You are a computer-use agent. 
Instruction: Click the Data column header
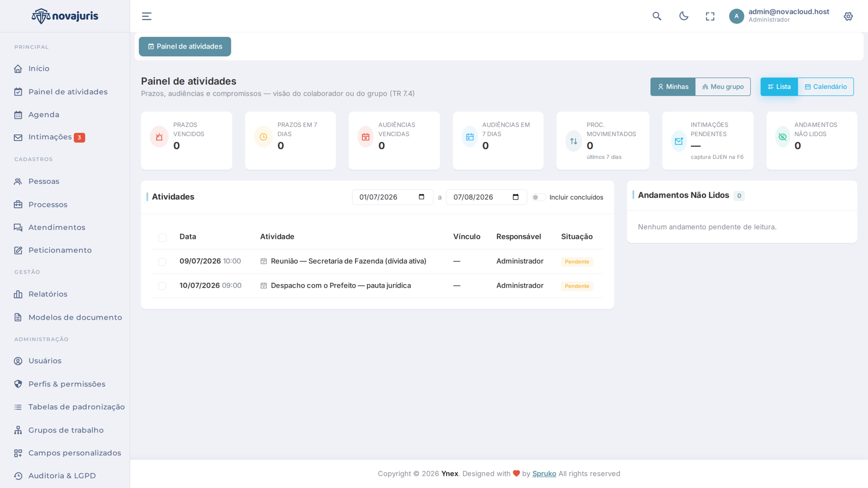point(188,236)
